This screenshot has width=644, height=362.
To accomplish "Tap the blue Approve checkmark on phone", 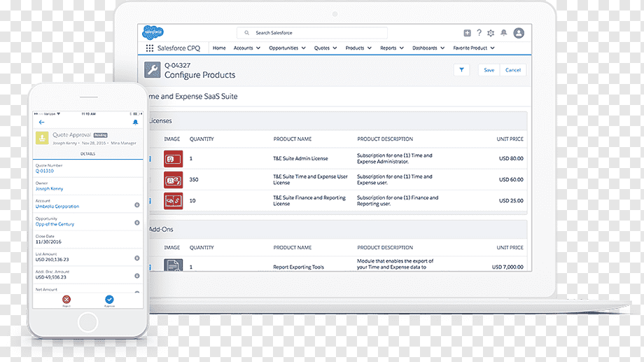I will 109,299.
